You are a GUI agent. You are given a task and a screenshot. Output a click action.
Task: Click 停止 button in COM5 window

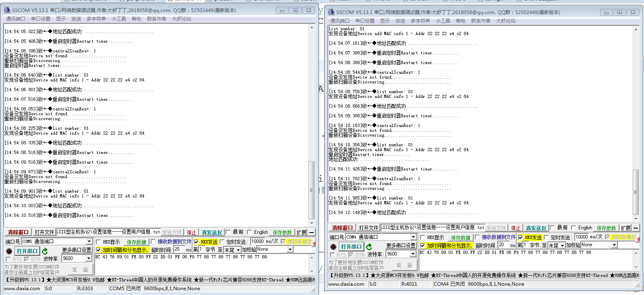(x=191, y=233)
